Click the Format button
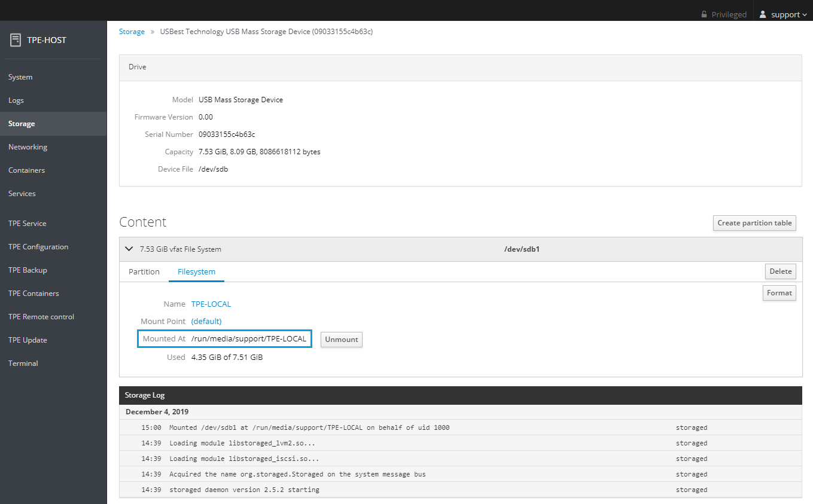This screenshot has height=504, width=813. 779,293
